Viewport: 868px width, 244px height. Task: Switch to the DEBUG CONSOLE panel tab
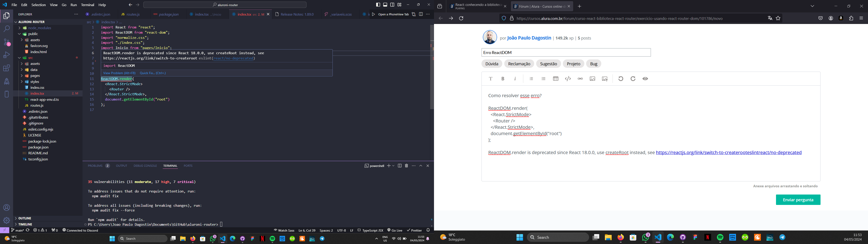145,166
